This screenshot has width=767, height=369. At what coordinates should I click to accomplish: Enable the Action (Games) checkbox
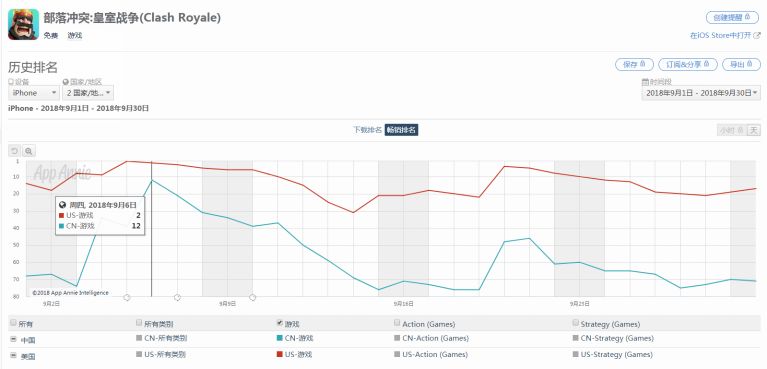397,323
